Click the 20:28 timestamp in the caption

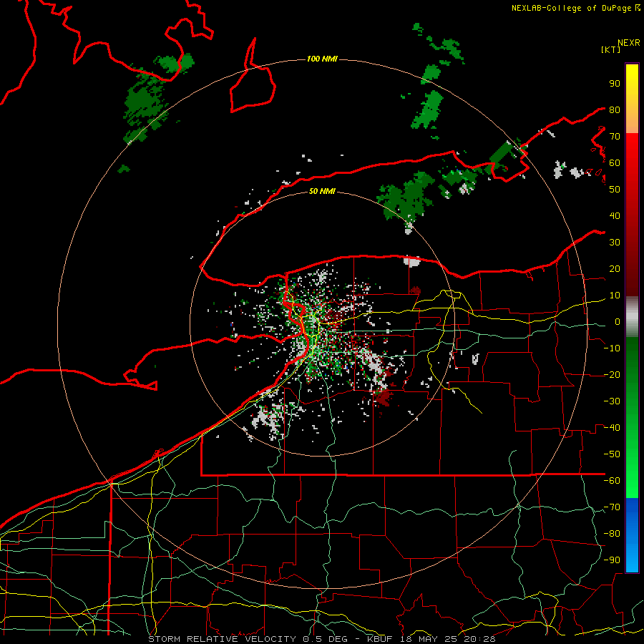click(480, 639)
